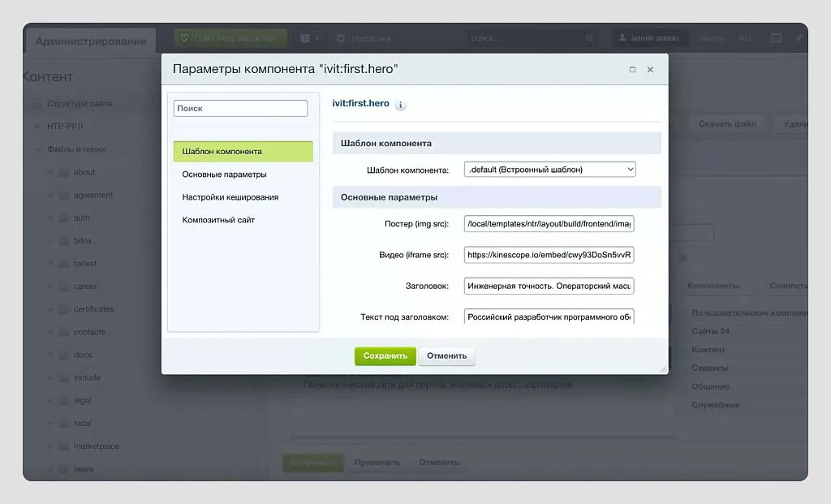Viewport: 831px width, 504px height.
Task: Click Отменить in the dialog footer
Action: click(x=446, y=356)
